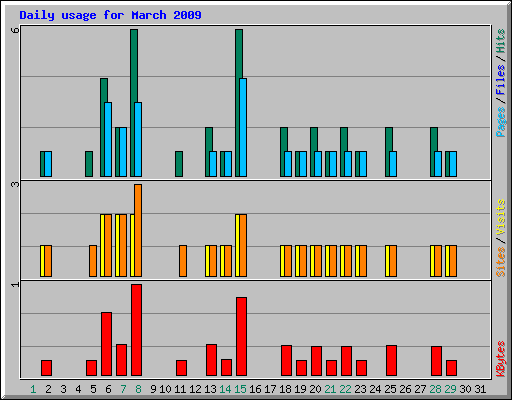Click the '3' visits scale maximum label
This screenshot has height=400, width=512.
15,184
